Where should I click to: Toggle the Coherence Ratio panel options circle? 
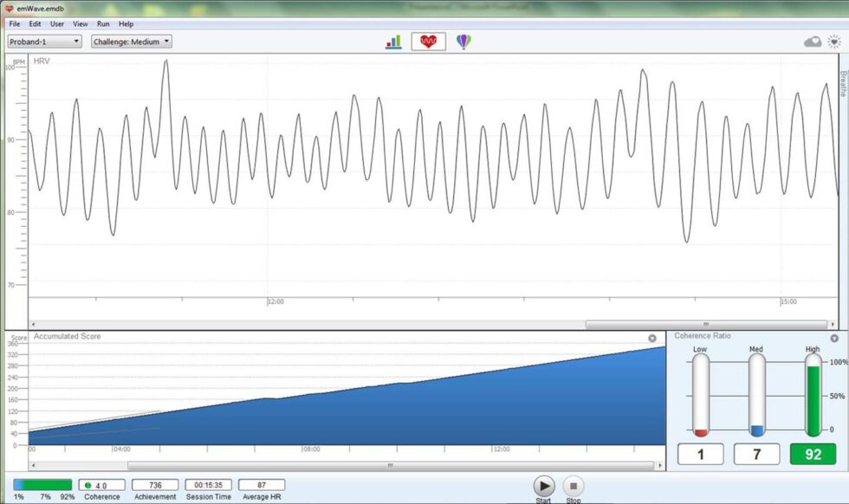pos(833,338)
